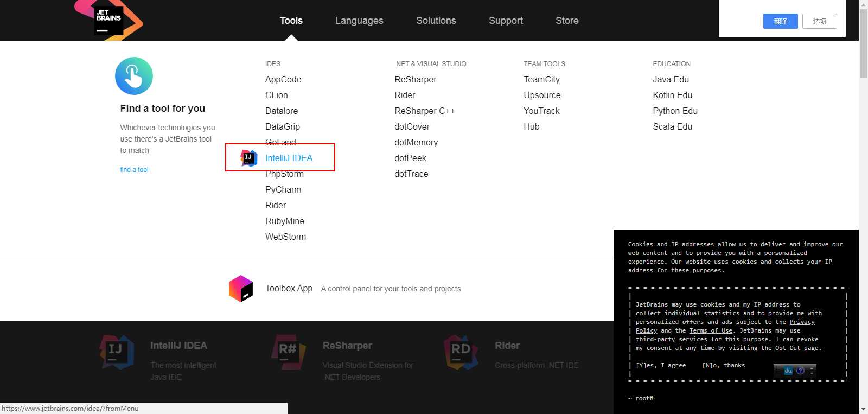Open the Kotlin Edu link
868x414 pixels.
click(672, 95)
